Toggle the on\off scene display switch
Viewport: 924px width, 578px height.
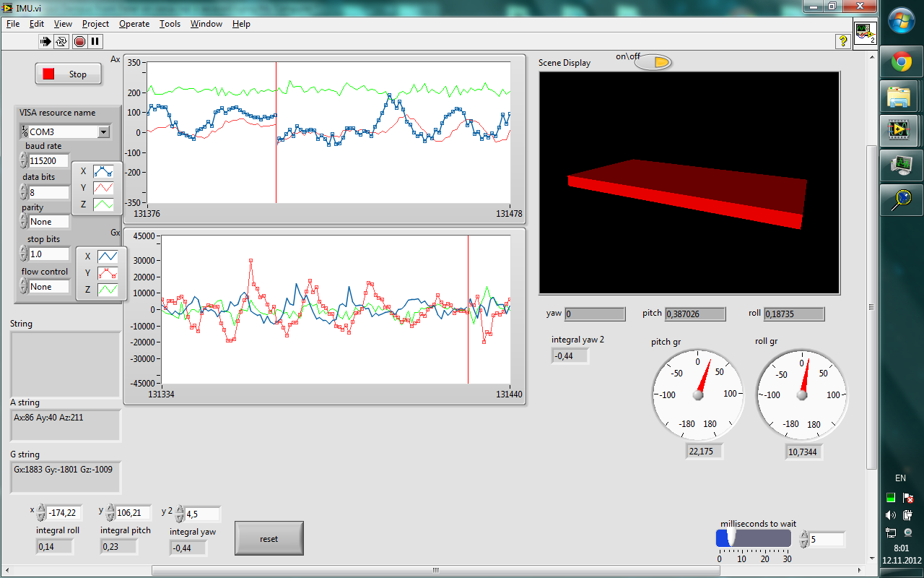[x=653, y=63]
